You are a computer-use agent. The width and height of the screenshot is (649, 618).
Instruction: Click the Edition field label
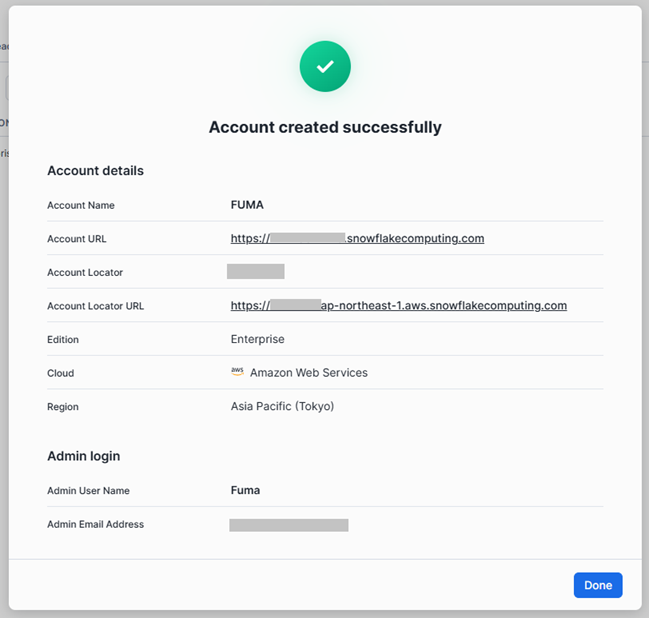click(x=63, y=340)
